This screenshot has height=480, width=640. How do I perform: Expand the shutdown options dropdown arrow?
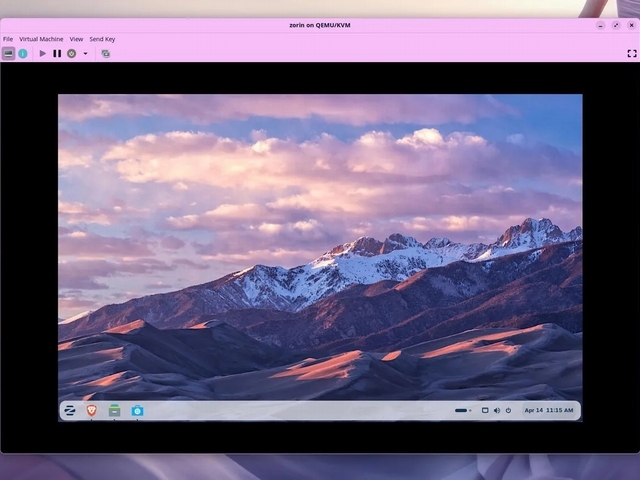click(85, 53)
